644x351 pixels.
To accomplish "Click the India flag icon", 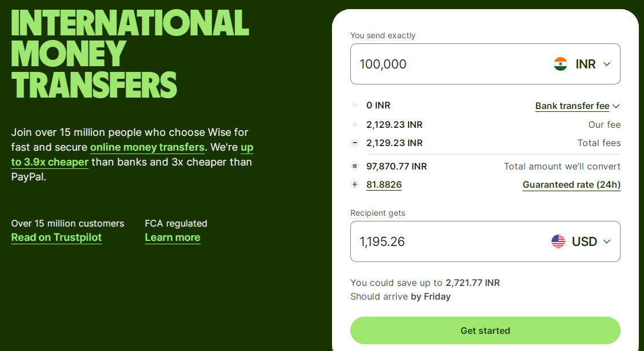I will click(561, 64).
